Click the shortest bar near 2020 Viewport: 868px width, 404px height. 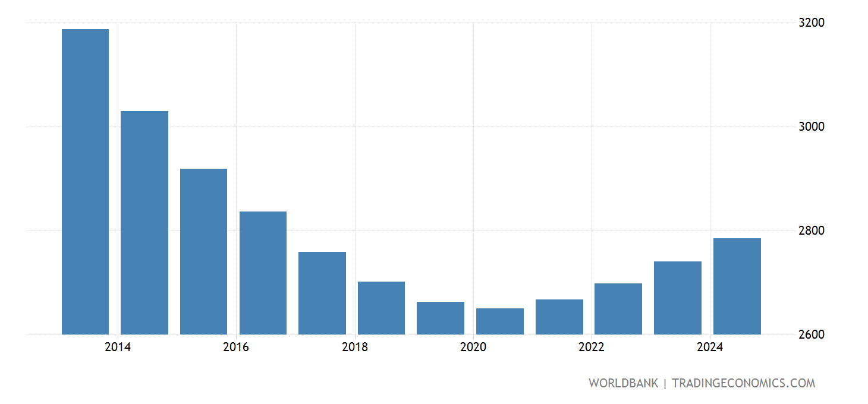pyautogui.click(x=499, y=321)
